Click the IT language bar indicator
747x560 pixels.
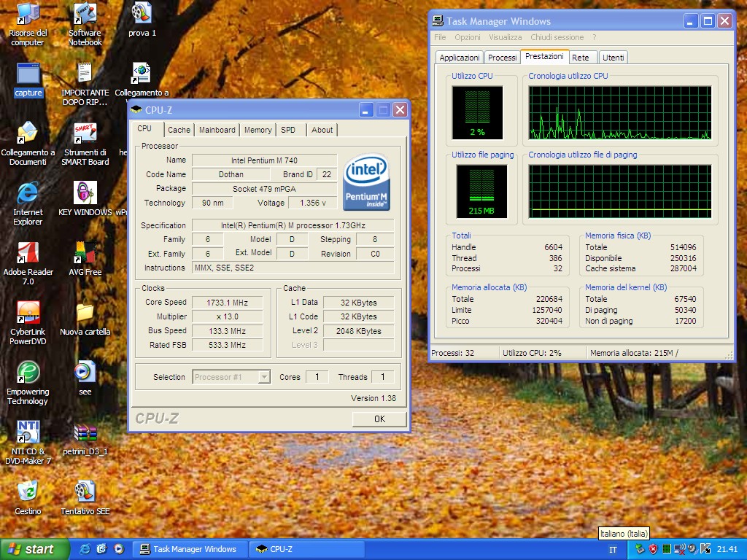tap(613, 550)
